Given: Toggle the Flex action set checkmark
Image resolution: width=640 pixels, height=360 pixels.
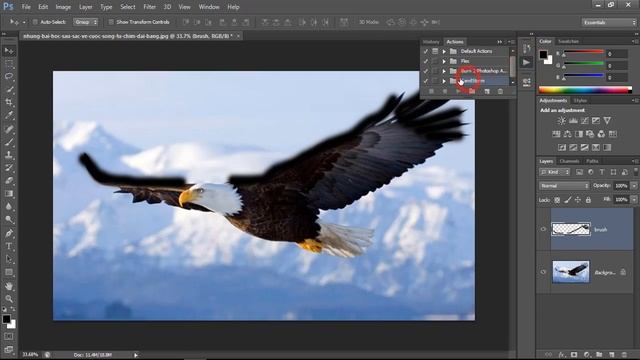Looking at the screenshot, I should tap(426, 61).
